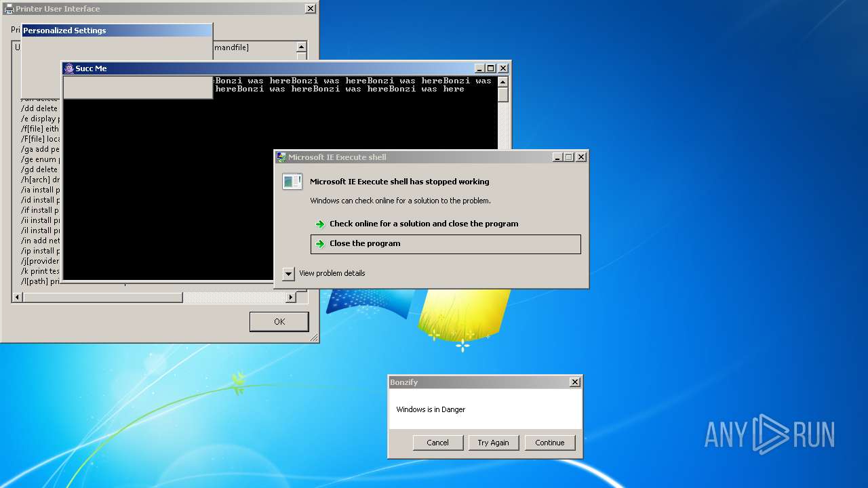
Task: Click the text Windows is in Danger
Action: (x=431, y=409)
